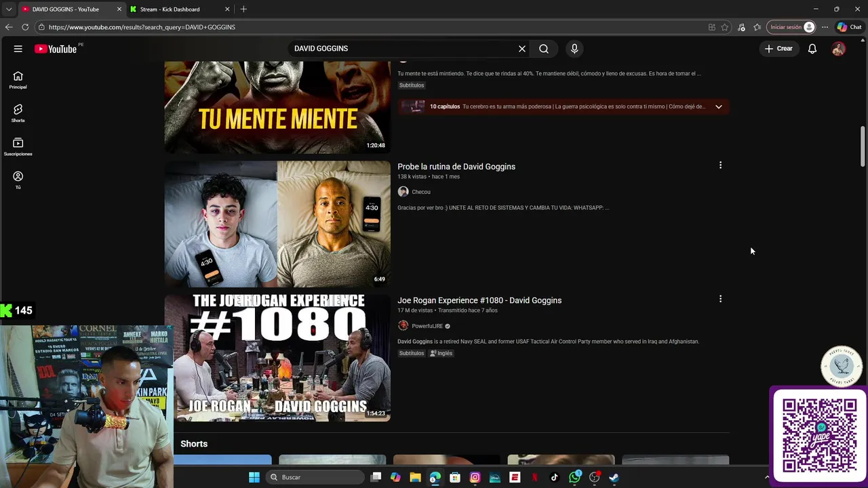Open Steam from the taskbar

pyautogui.click(x=614, y=477)
